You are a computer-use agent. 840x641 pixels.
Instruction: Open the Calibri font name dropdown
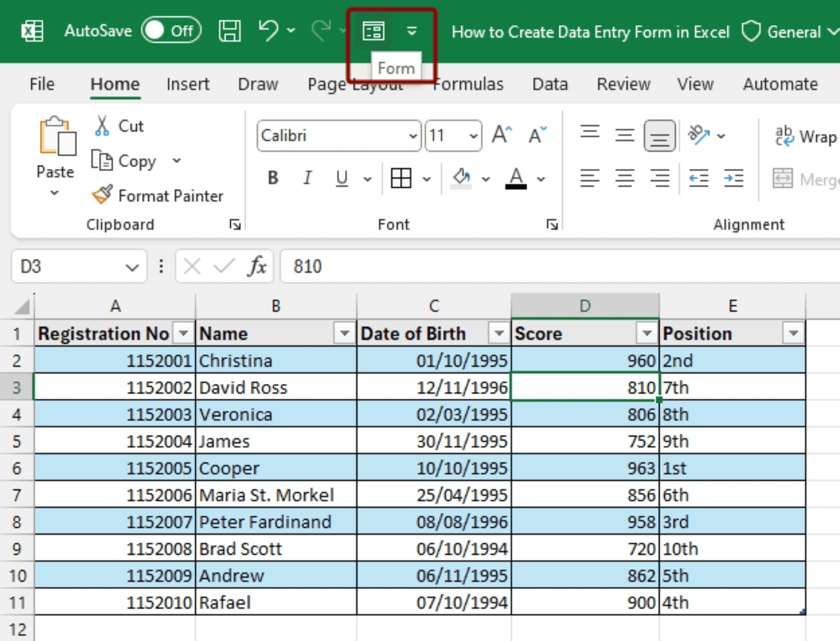click(x=413, y=136)
